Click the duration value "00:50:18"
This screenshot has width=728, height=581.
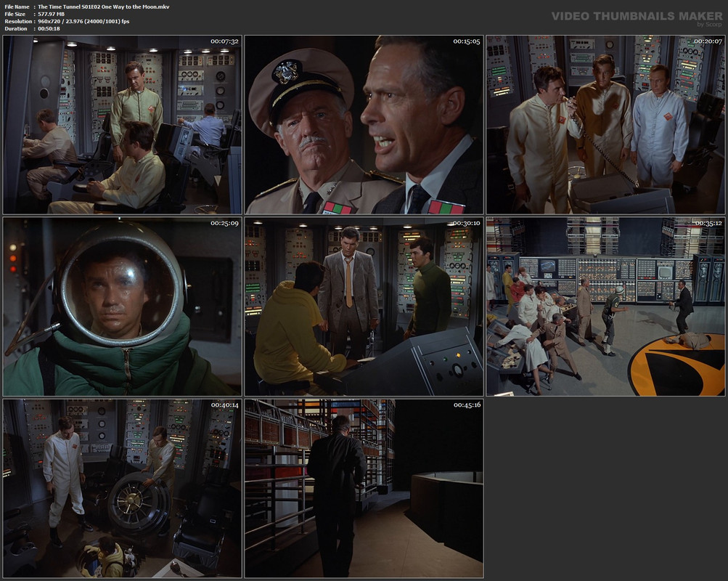point(49,29)
